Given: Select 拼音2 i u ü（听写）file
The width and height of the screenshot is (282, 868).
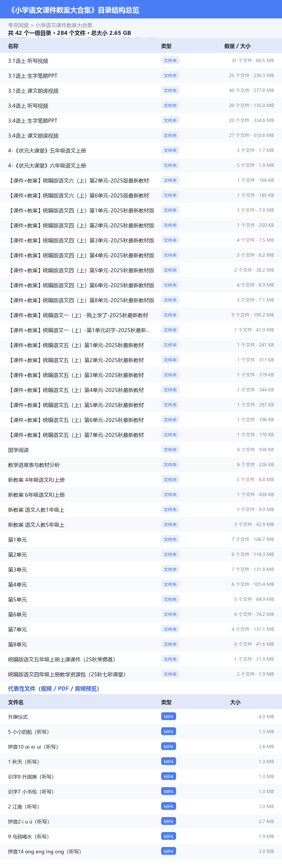Looking at the screenshot, I should coord(141,821).
